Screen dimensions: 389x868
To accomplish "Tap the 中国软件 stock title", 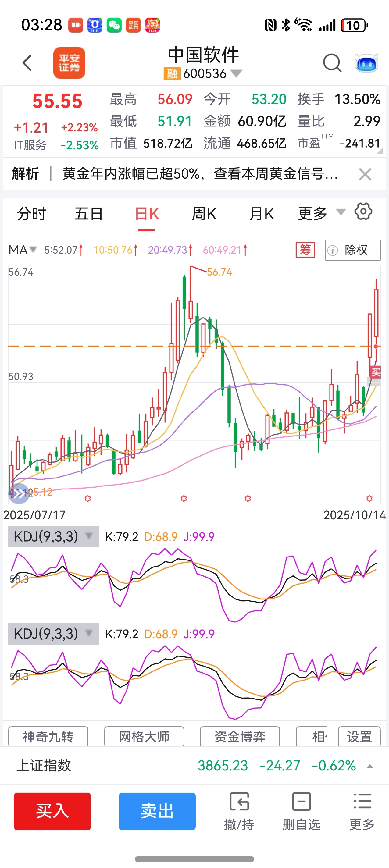I will pos(203,55).
